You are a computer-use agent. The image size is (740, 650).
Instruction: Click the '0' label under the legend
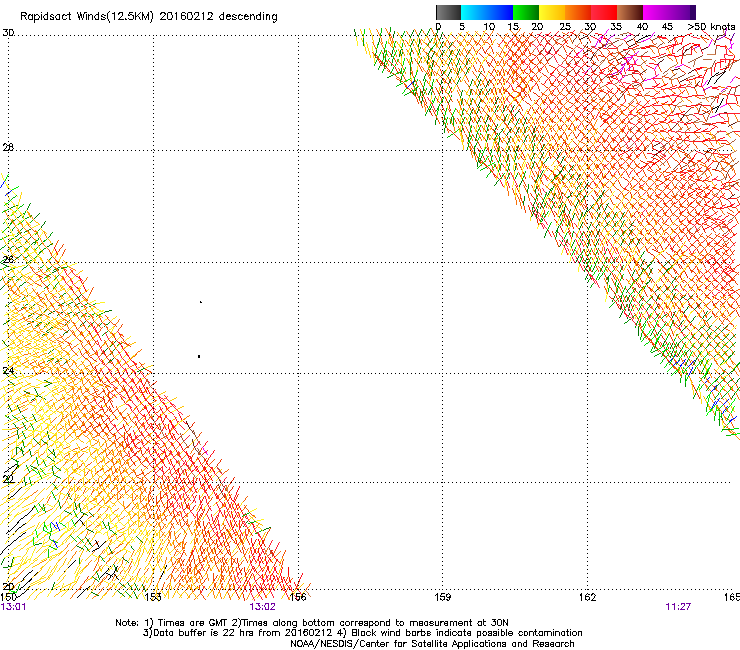(438, 27)
